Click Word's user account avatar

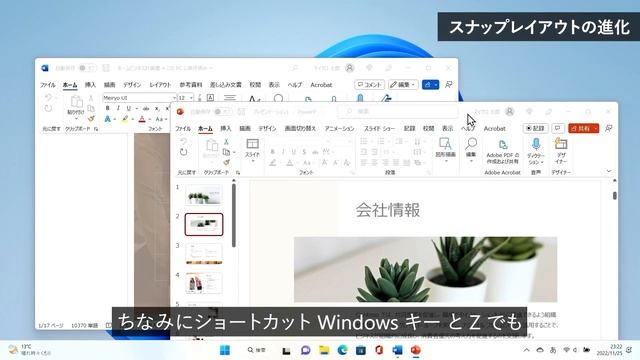(x=349, y=68)
